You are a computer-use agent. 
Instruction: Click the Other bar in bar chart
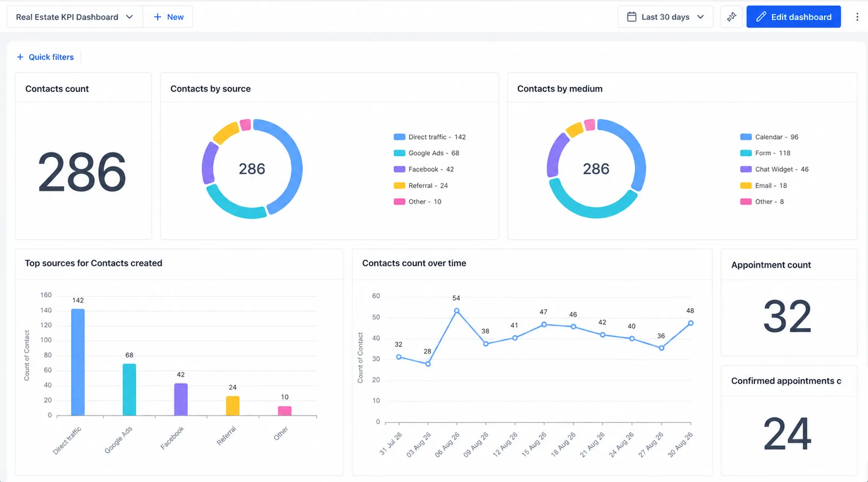(x=285, y=411)
